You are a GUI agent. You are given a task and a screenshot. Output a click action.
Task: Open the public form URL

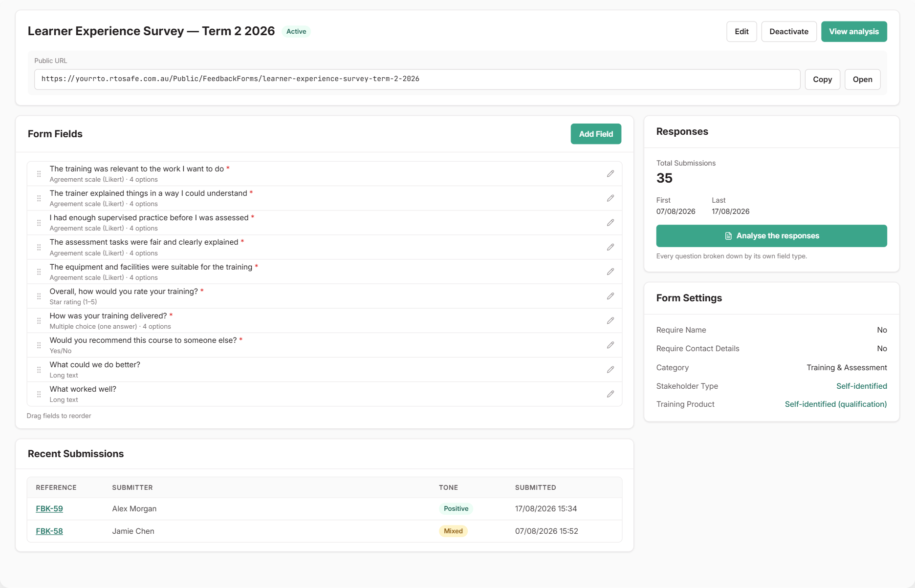point(862,80)
